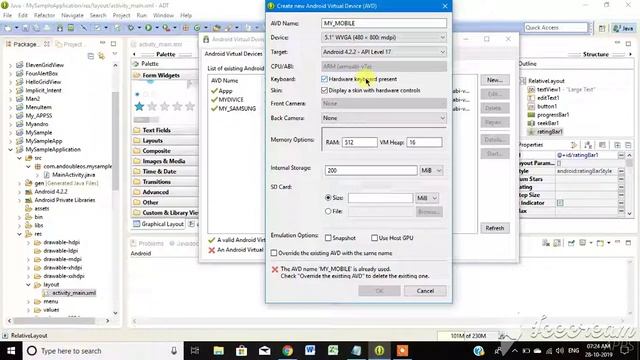Image resolution: width=640 pixels, height=360 pixels.
Task: Collapse the MySampleApplication project
Action: (x=11, y=149)
